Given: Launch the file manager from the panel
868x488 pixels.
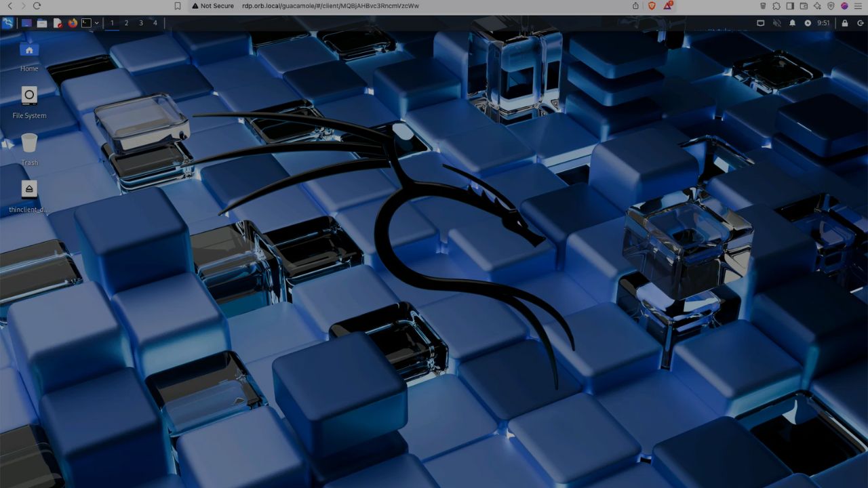Looking at the screenshot, I should coord(42,23).
